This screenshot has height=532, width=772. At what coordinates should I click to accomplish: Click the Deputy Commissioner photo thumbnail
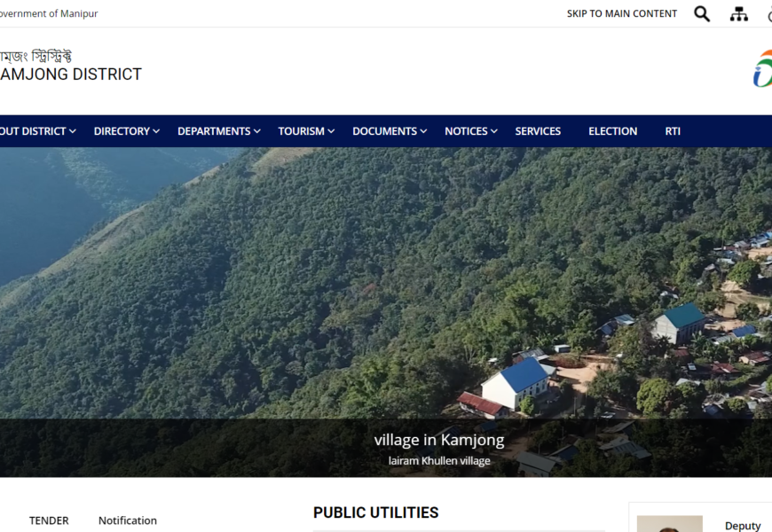point(670,524)
